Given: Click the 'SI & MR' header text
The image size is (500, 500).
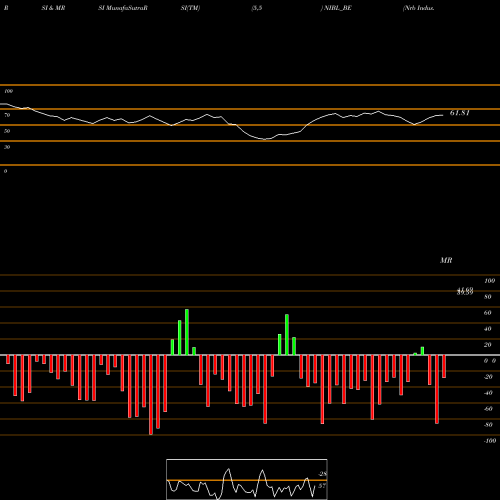Looking at the screenshot, I should (53, 8).
